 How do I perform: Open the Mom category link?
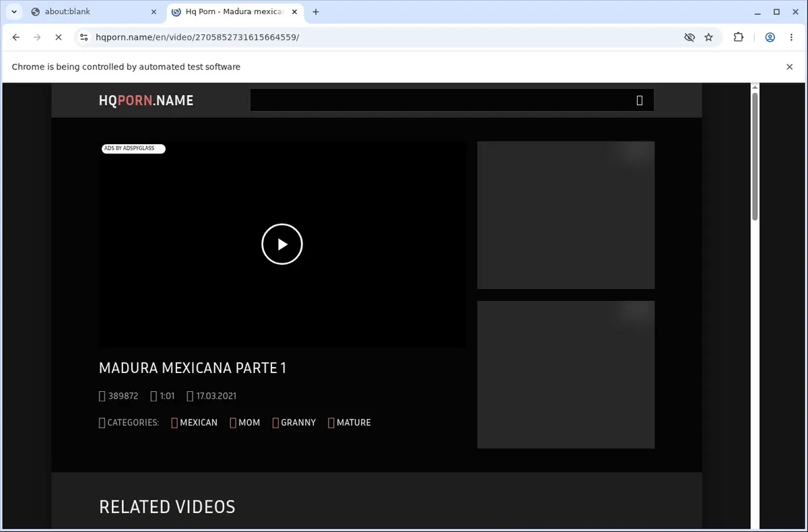click(245, 423)
